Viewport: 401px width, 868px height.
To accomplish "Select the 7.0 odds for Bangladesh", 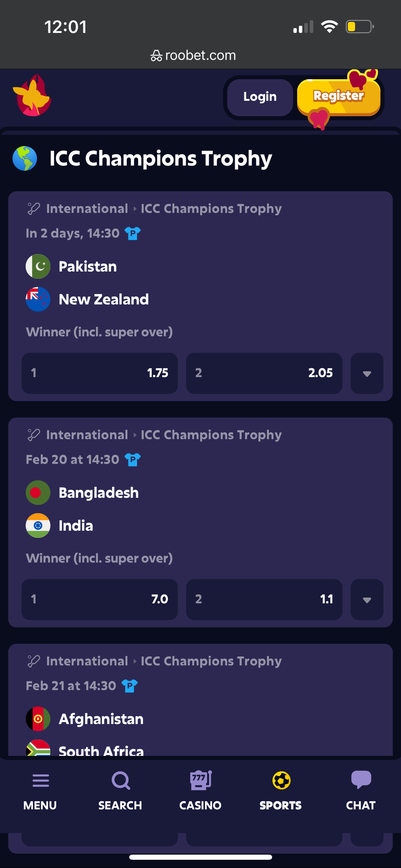I will (x=99, y=600).
